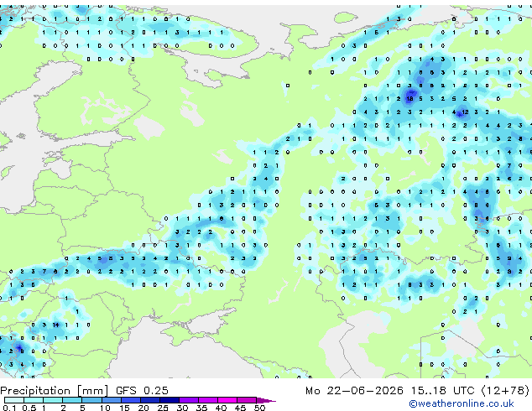Click the legend label '0.5'
532x411 pixels.
(29, 408)
